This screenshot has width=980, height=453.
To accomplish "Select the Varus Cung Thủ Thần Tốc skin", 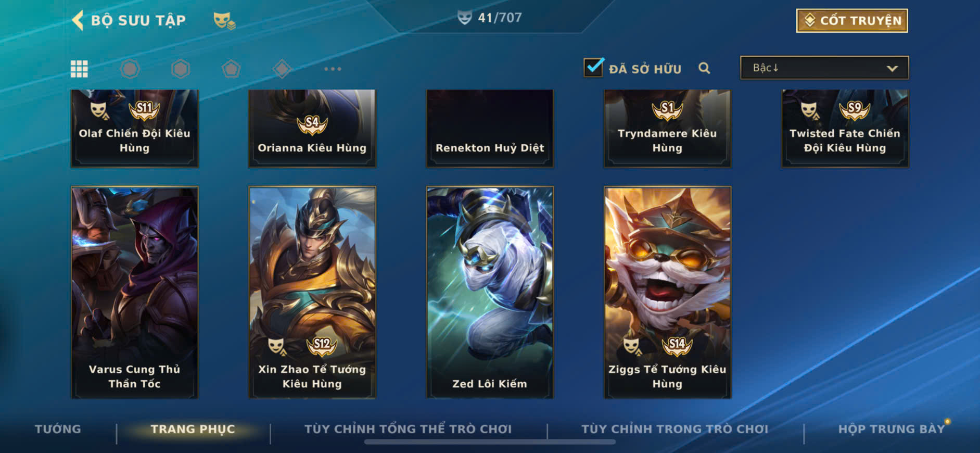I will (x=134, y=293).
